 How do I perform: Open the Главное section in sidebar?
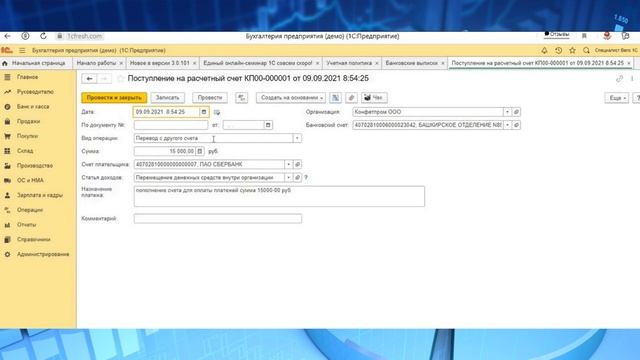point(27,77)
